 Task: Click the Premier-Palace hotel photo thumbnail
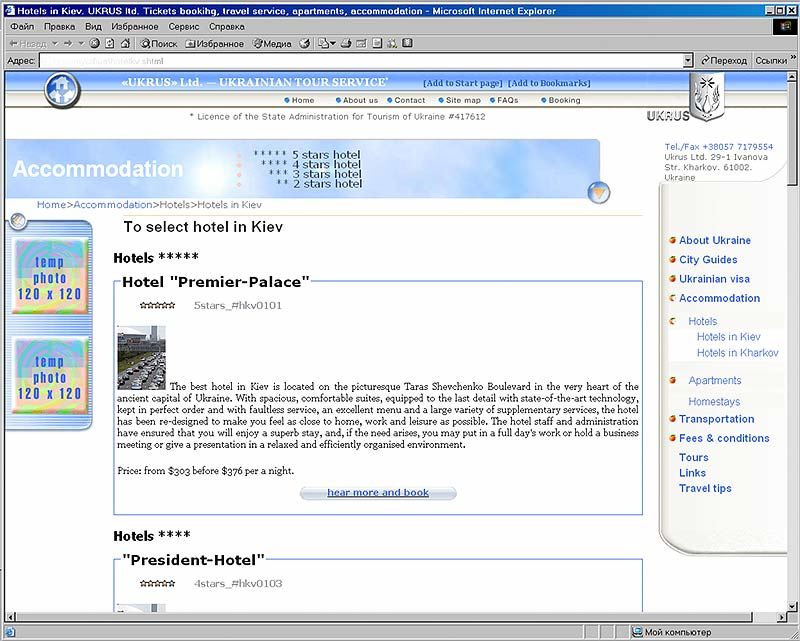tap(141, 357)
